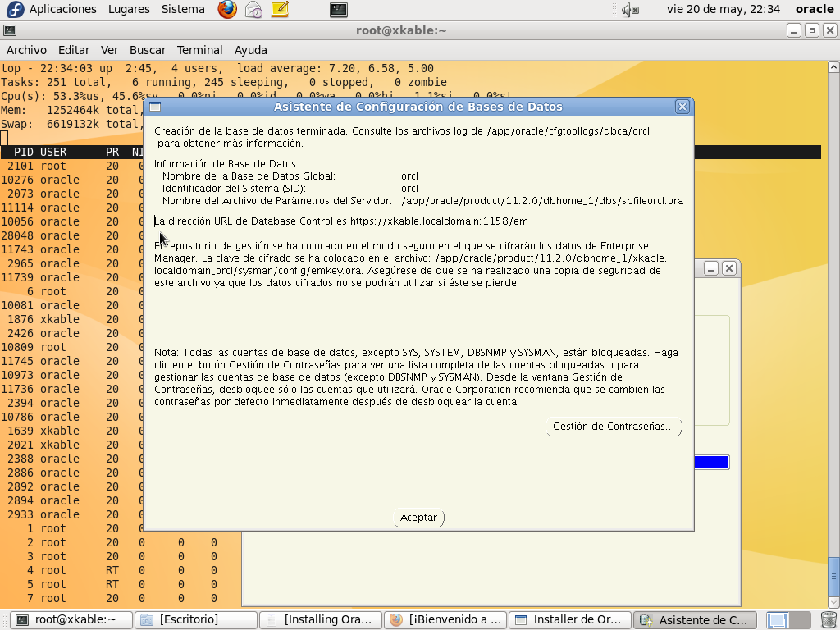Open the sticky notes icon in the top panel
This screenshot has height=630, width=840.
click(x=280, y=9)
